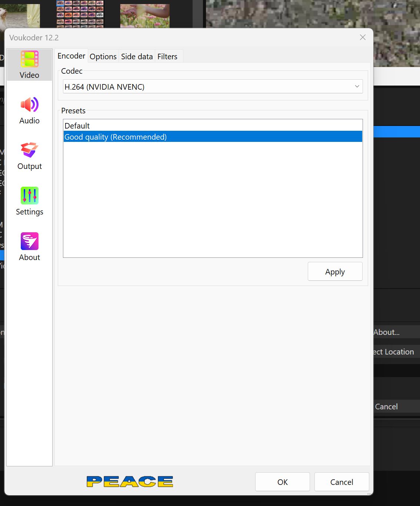The height and width of the screenshot is (506, 420).
Task: Cancel the Voukoder dialog
Action: tap(341, 482)
